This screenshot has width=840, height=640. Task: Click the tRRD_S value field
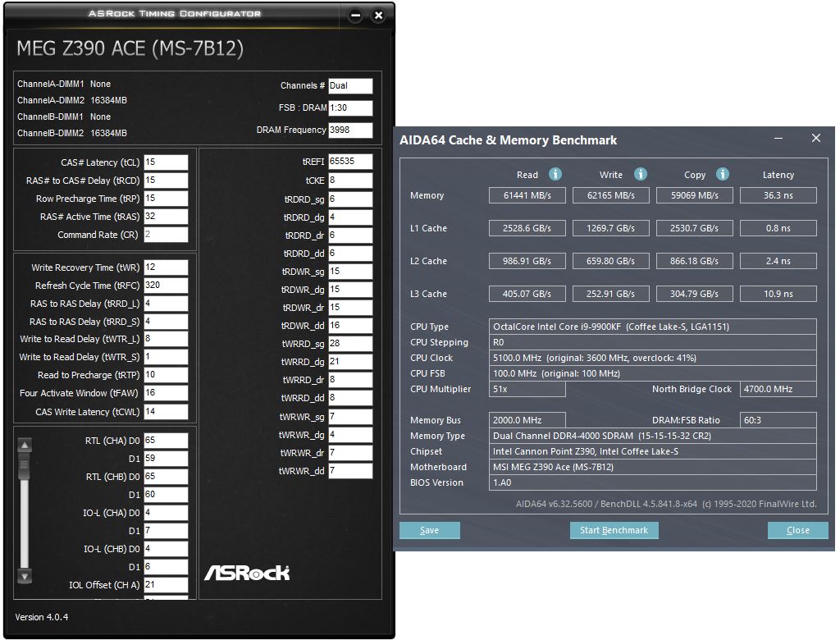tap(166, 322)
